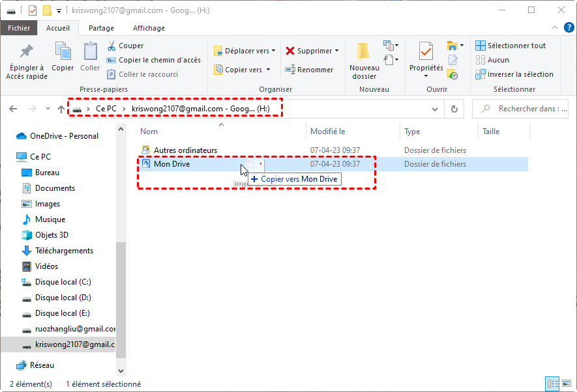Viewport: 577px width, 392px height.
Task: Open the Customize Quick Access Toolbar arrow
Action: pyautogui.click(x=59, y=11)
